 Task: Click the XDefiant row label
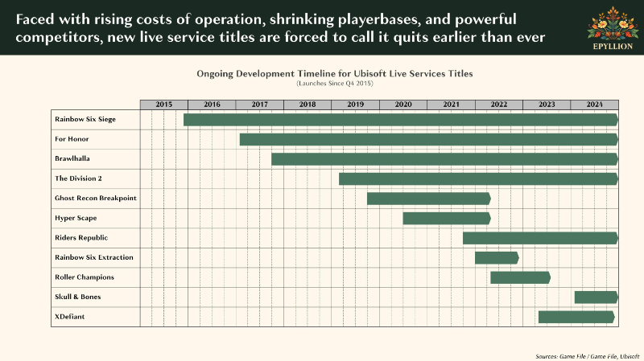tap(70, 317)
